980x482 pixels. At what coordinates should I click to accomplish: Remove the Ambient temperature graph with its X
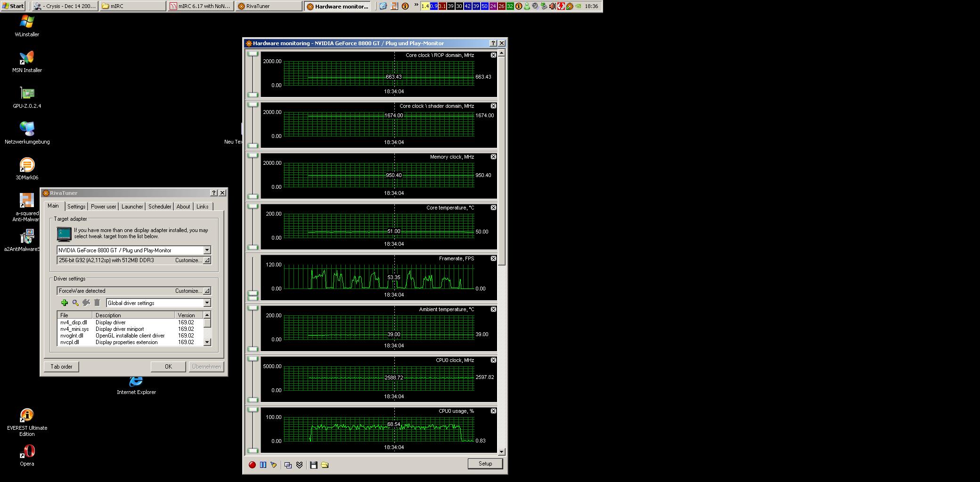pyautogui.click(x=493, y=309)
